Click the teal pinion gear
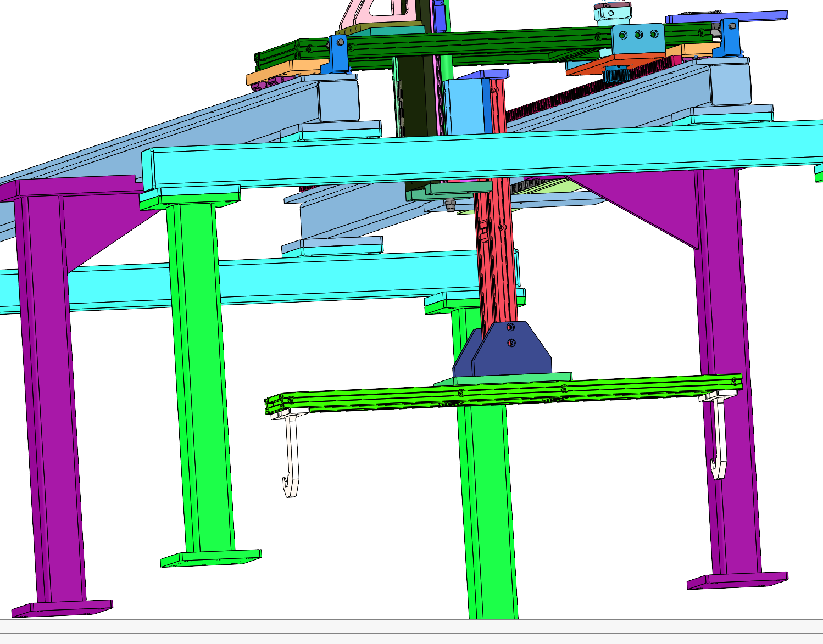 [x=615, y=74]
